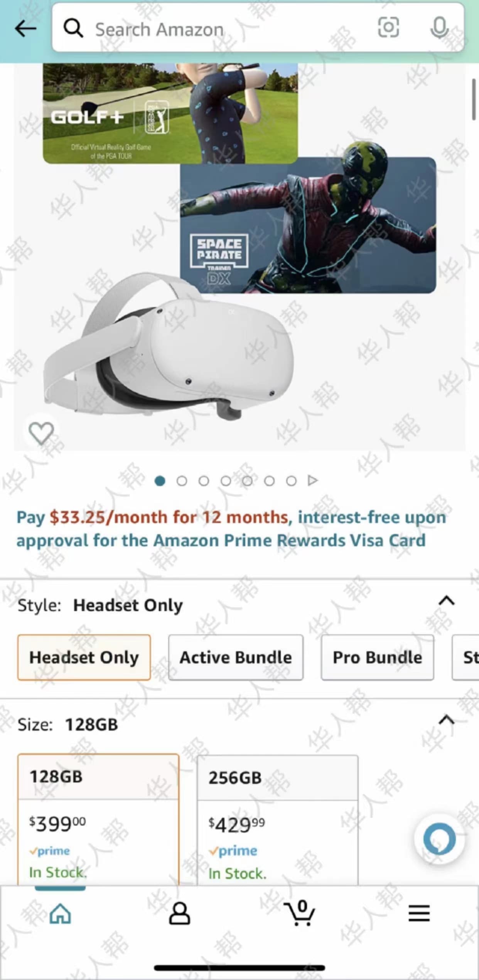This screenshot has width=479, height=980.
Task: Tap the microphone voice search icon
Action: 439,28
